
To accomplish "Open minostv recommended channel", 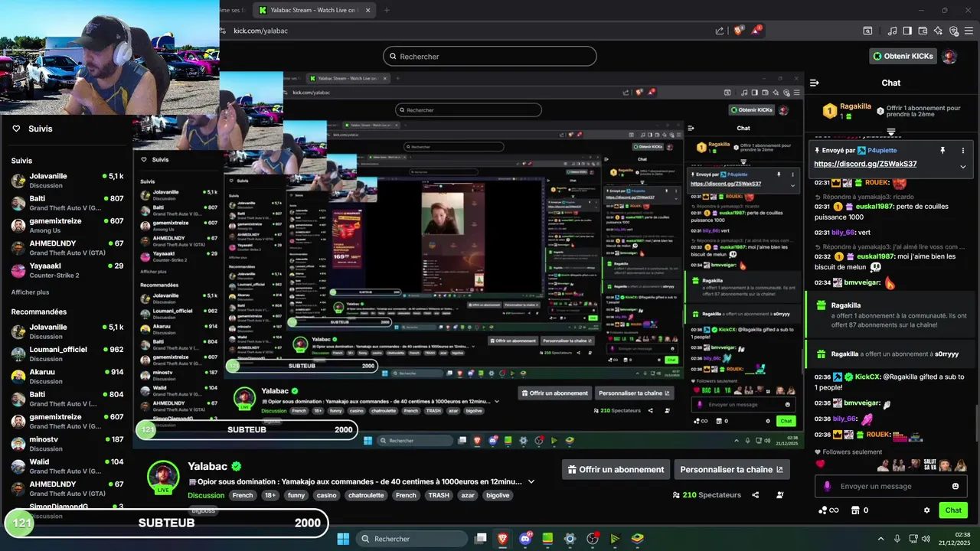I will [x=67, y=444].
